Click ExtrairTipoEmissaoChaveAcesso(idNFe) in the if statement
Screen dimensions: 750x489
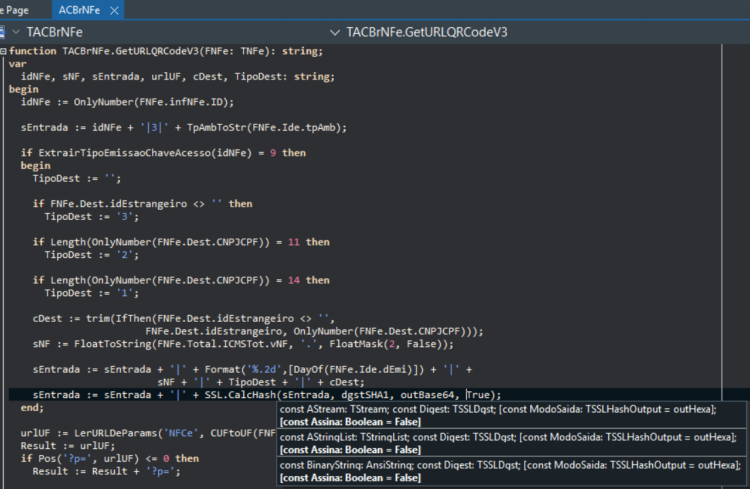click(145, 153)
